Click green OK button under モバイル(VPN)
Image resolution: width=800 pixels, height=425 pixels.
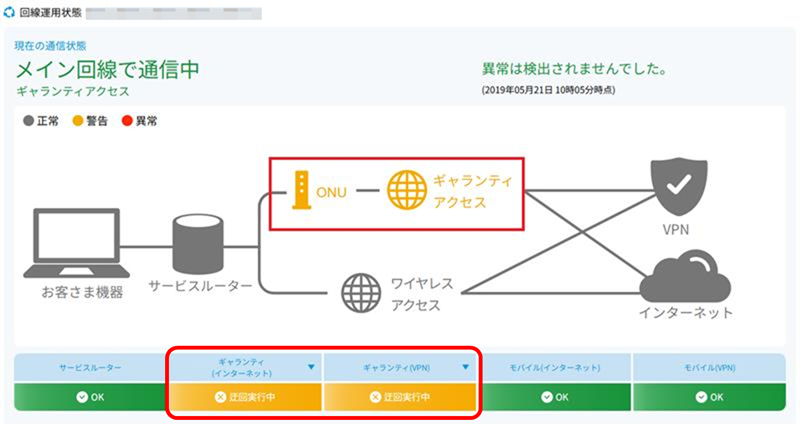(x=708, y=396)
